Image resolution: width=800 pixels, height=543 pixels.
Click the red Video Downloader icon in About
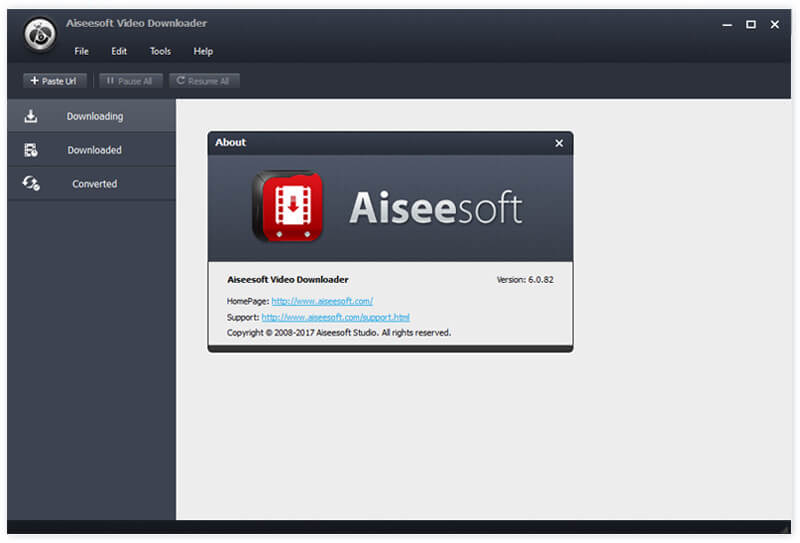tap(288, 206)
